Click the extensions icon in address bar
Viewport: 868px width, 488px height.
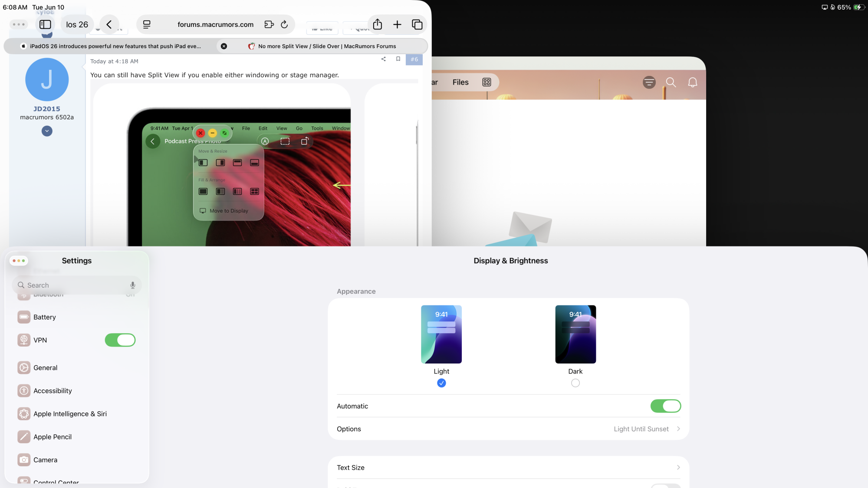coord(269,25)
